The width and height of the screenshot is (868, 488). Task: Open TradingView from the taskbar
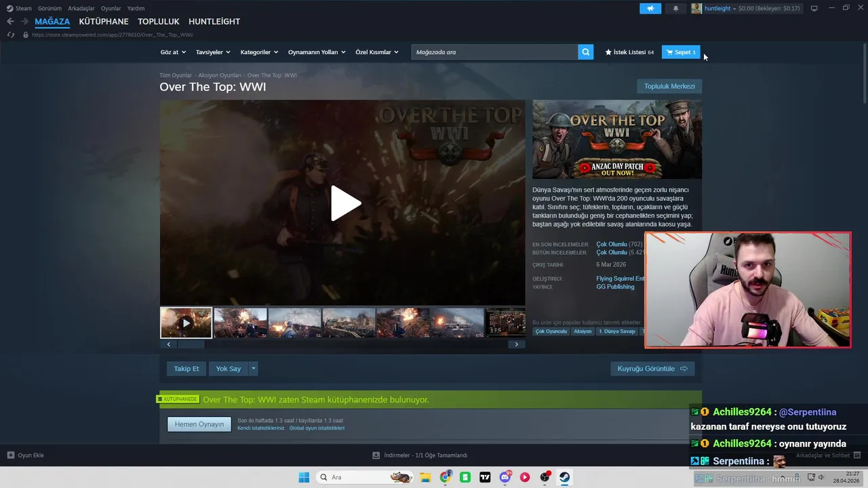(x=485, y=477)
